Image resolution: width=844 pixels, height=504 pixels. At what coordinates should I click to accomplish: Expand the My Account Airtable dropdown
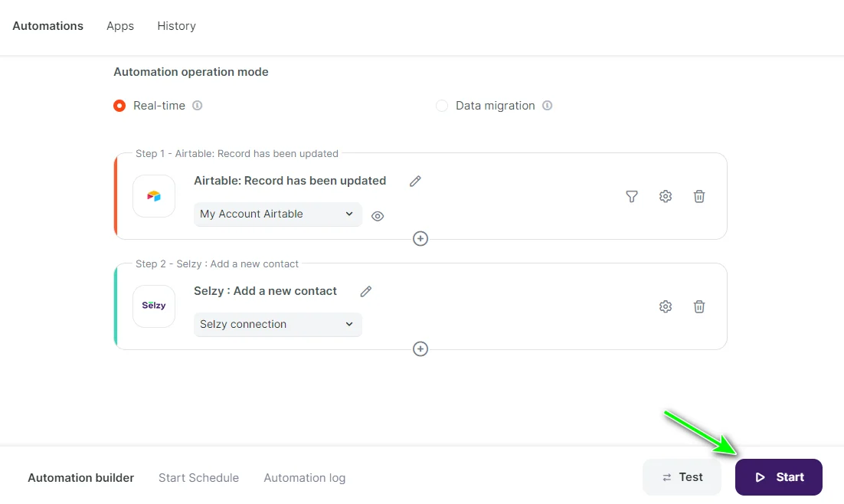pyautogui.click(x=277, y=214)
